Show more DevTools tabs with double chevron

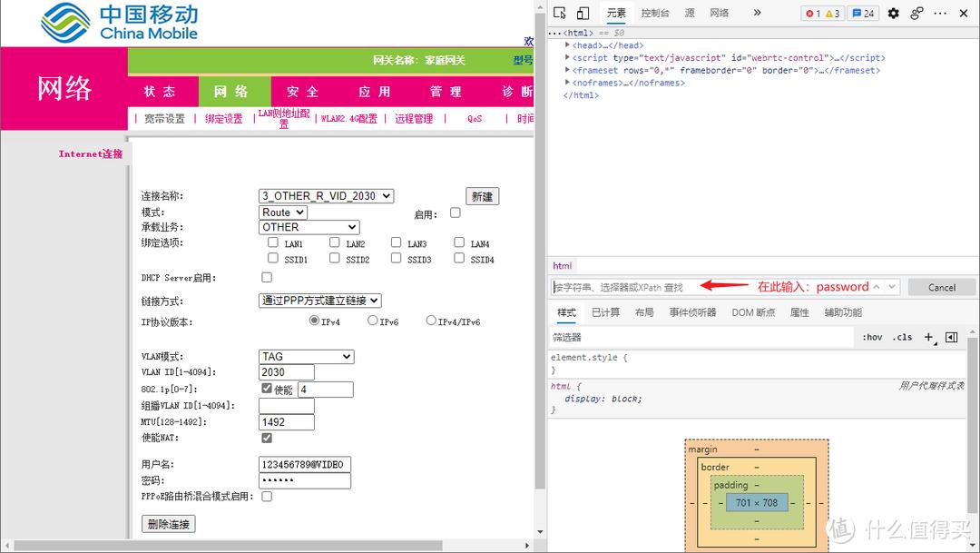click(x=756, y=13)
